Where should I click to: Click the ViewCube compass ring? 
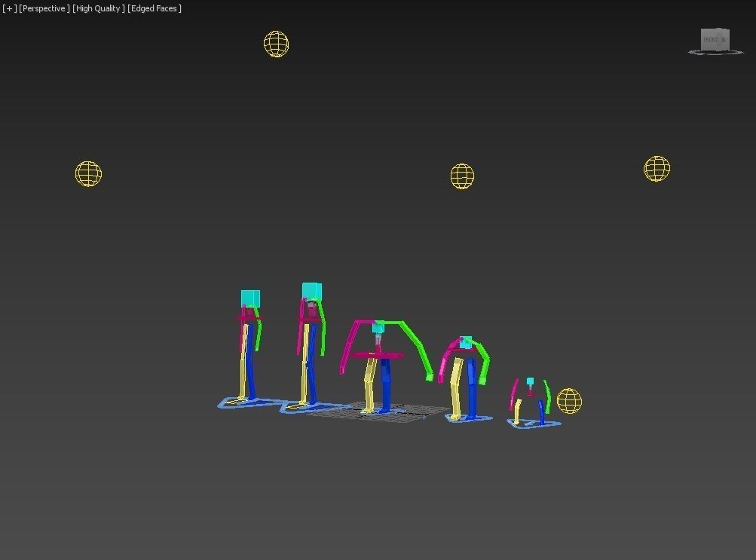pyautogui.click(x=715, y=52)
